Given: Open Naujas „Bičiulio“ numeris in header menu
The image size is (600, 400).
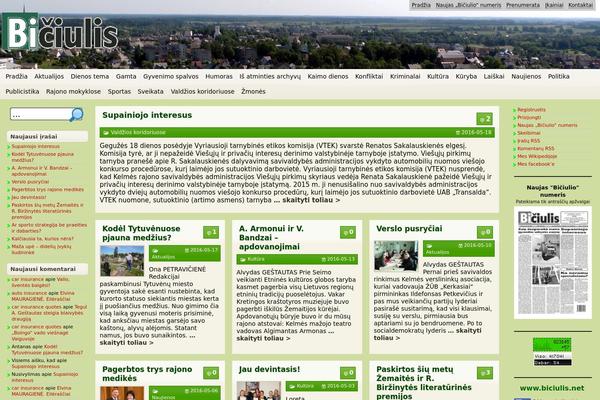Looking at the screenshot, I should (468, 5).
